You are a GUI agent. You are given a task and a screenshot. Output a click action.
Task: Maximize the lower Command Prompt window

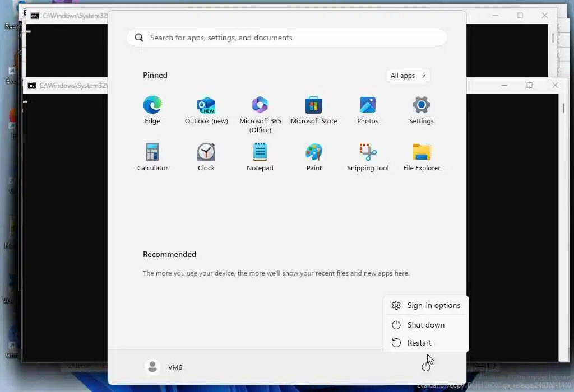tap(529, 85)
